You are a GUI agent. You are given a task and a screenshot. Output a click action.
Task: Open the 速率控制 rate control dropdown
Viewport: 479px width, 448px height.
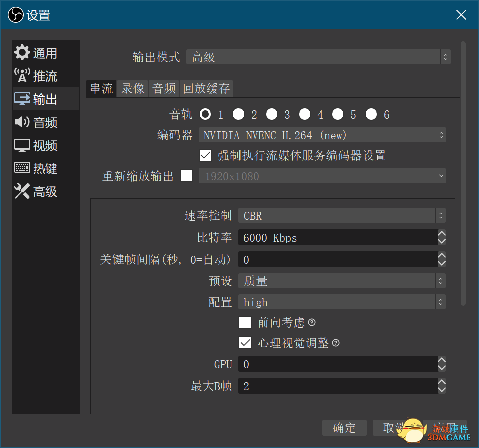341,216
